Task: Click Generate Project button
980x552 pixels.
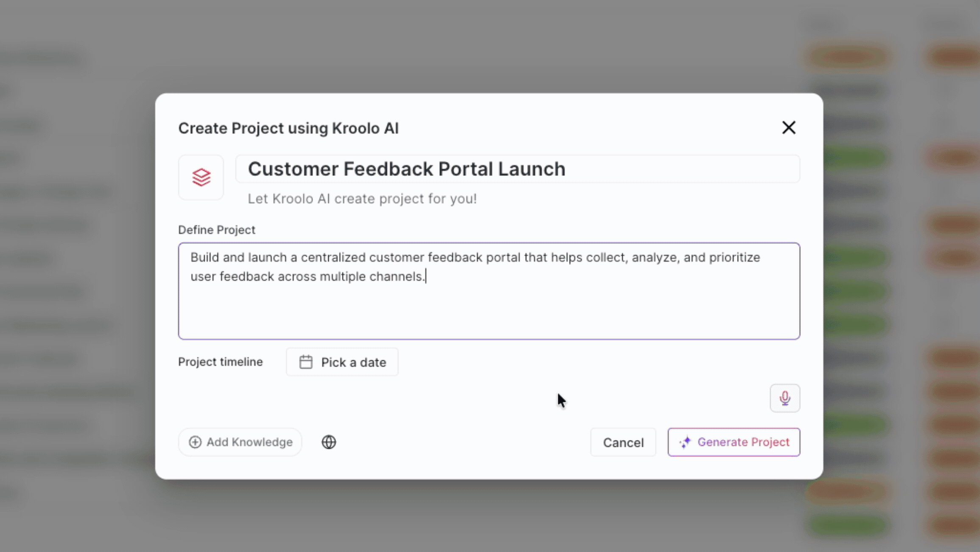Action: tap(734, 442)
